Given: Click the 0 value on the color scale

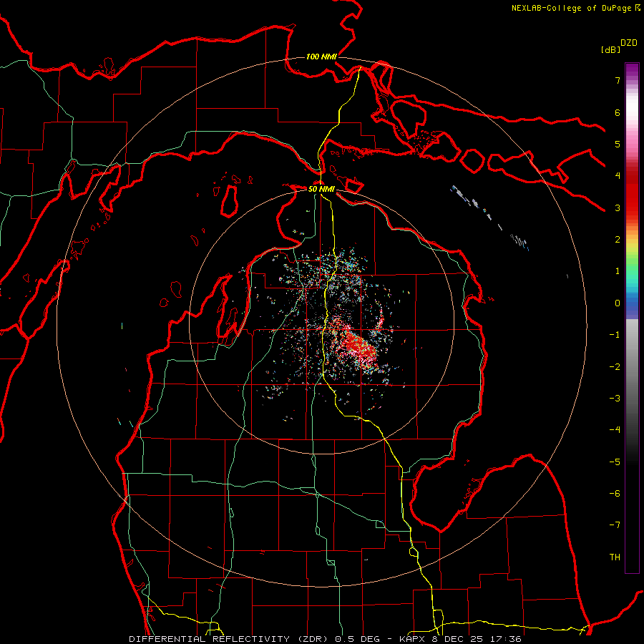Looking at the screenshot, I should (618, 303).
